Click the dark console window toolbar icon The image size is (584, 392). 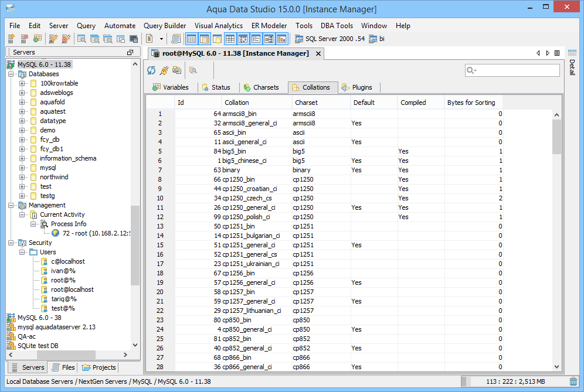click(x=133, y=38)
